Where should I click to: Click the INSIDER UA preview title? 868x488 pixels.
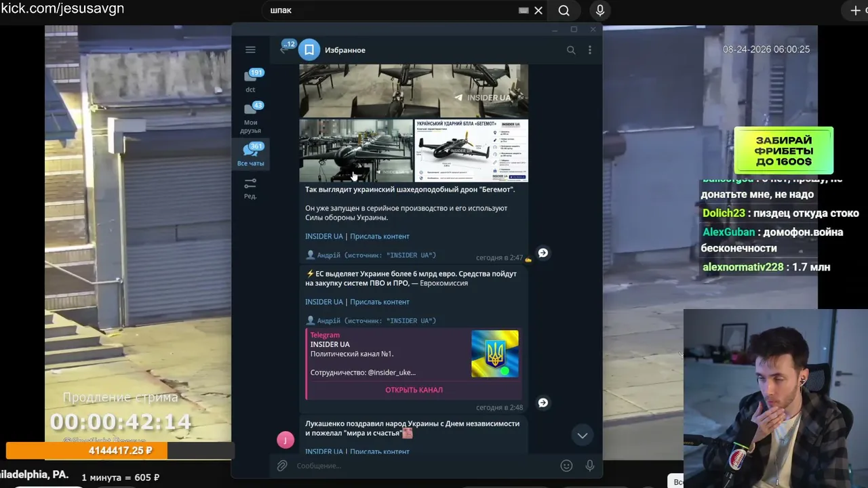pyautogui.click(x=330, y=344)
